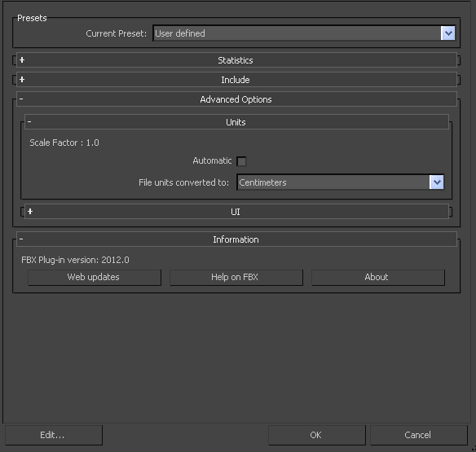This screenshot has height=452, width=476.
Task: Expand the Include rollout plus icon
Action: point(22,80)
